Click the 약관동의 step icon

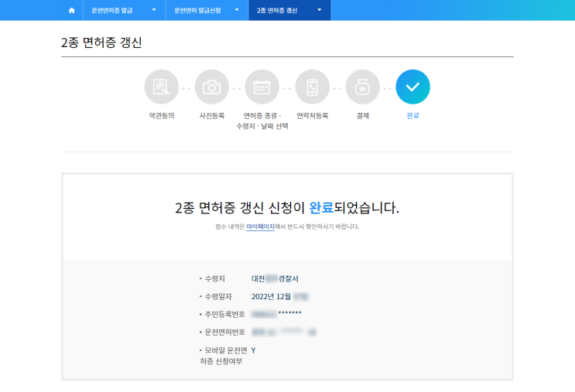161,87
